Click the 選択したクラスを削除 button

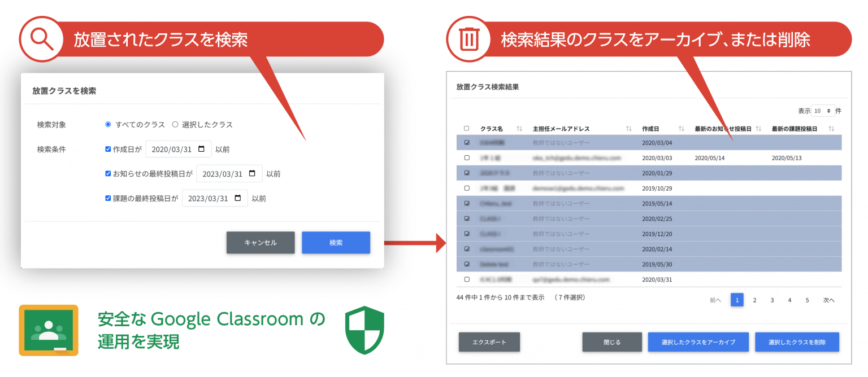[797, 341]
